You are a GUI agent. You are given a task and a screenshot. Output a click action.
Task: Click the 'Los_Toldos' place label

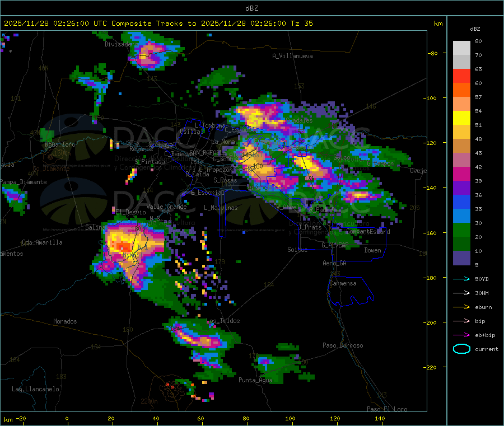click(x=223, y=321)
